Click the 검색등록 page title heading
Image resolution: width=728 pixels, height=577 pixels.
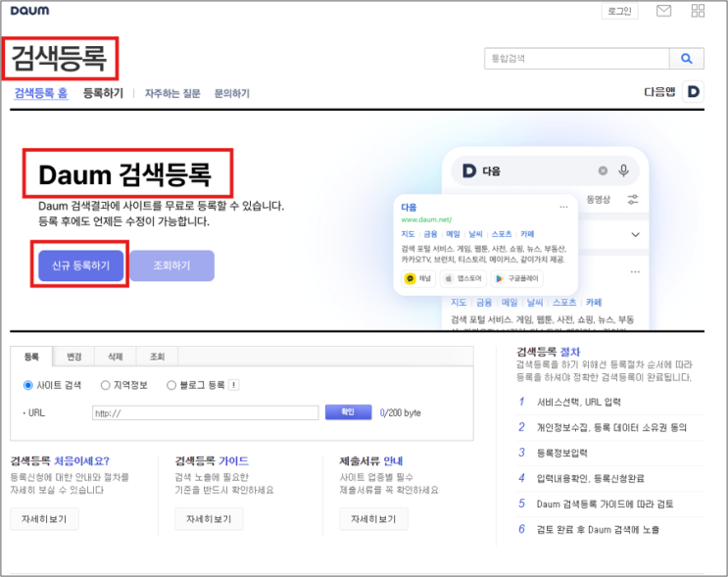59,59
